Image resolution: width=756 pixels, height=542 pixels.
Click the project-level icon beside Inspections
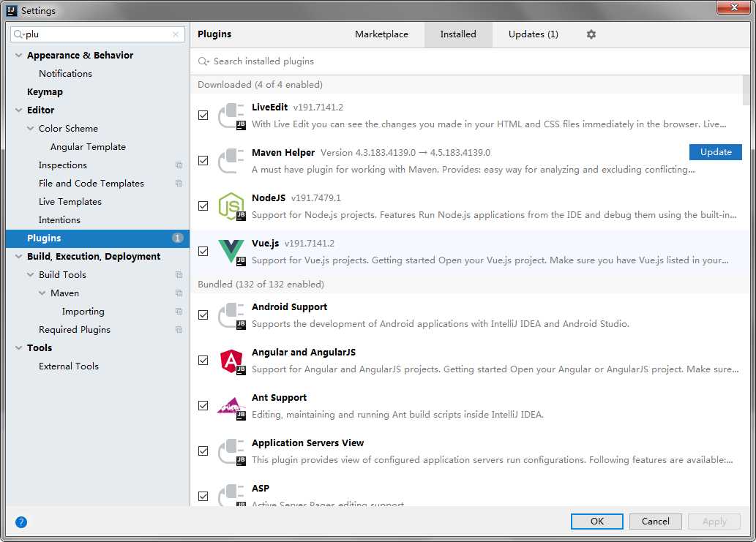(x=179, y=165)
